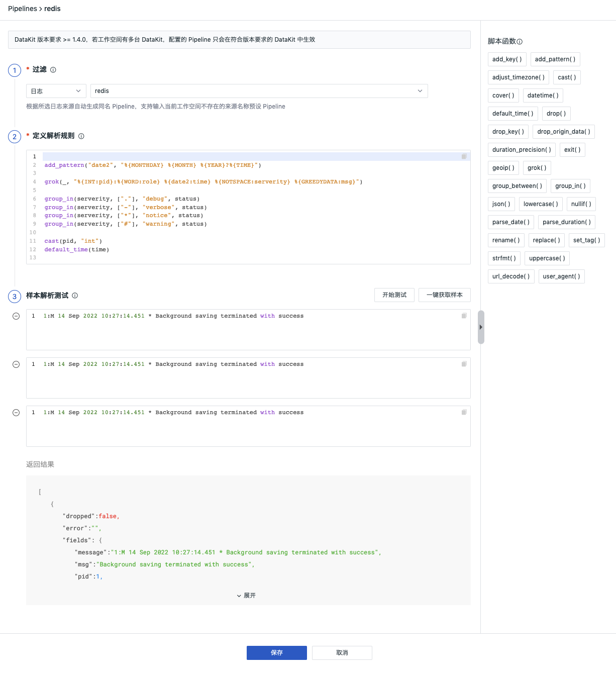Insert the drop_origin_data() function
Viewport: 616px width, 675px height.
click(x=564, y=132)
